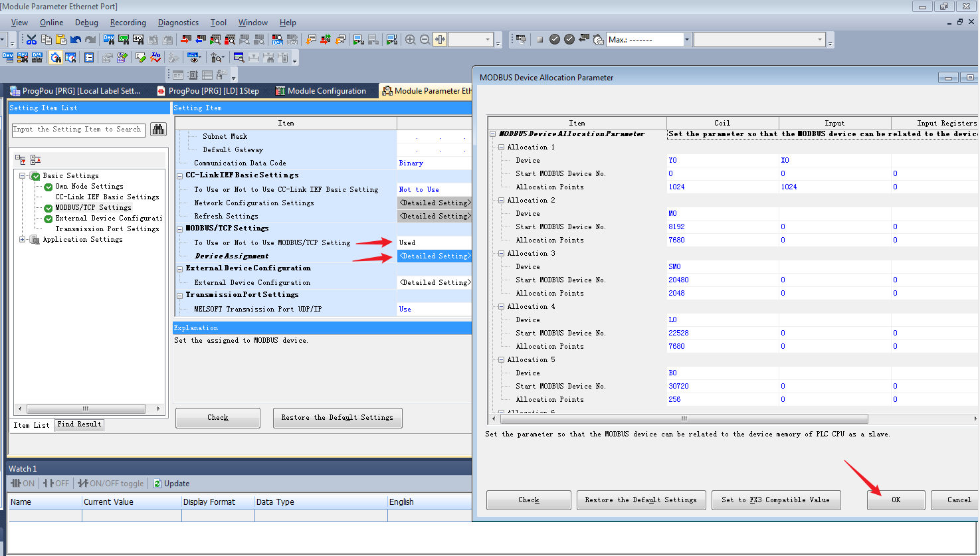Viewport: 980px width, 556px height.
Task: Click the Paste clipboard icon
Action: coord(61,40)
